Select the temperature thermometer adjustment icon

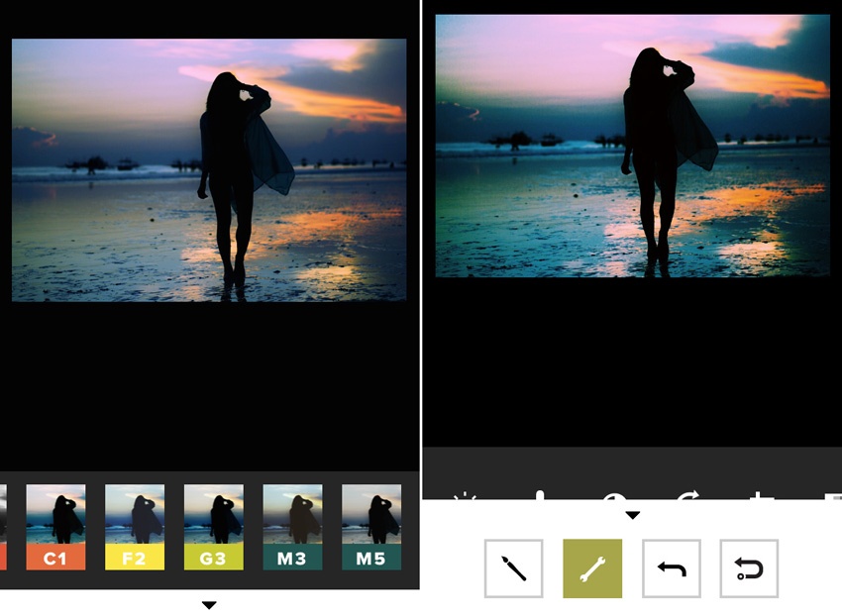click(x=540, y=495)
